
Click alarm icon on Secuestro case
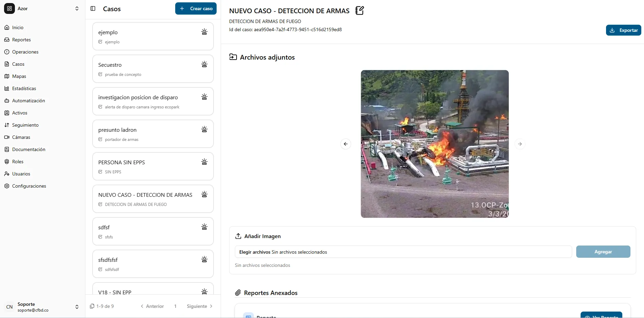pos(204,64)
